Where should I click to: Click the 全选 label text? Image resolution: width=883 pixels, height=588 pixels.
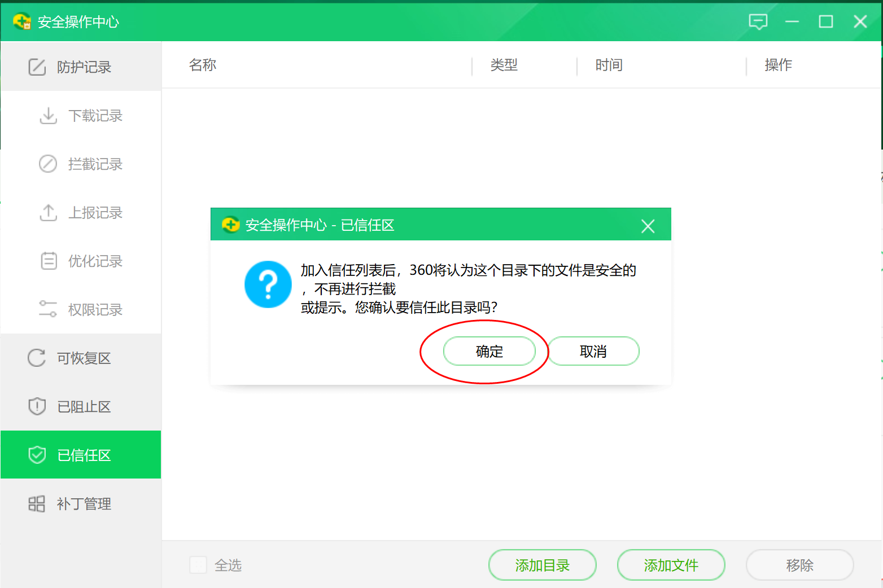tap(228, 565)
